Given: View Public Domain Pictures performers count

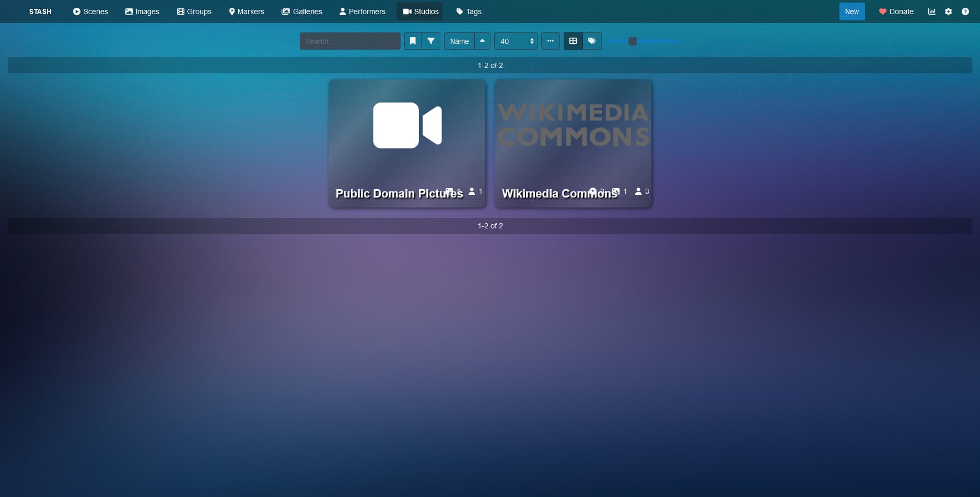Looking at the screenshot, I should (x=475, y=192).
